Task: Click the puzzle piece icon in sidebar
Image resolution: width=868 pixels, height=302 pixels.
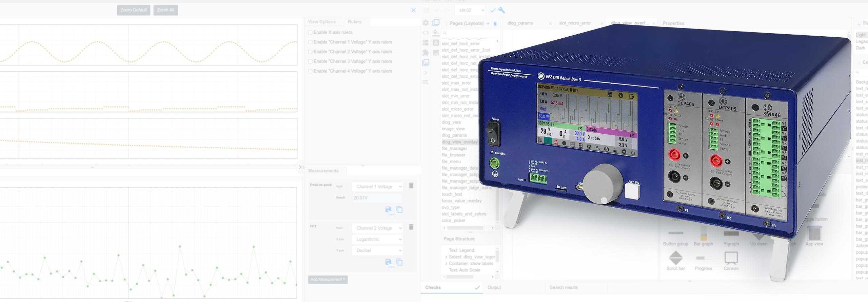Action: coord(426,53)
